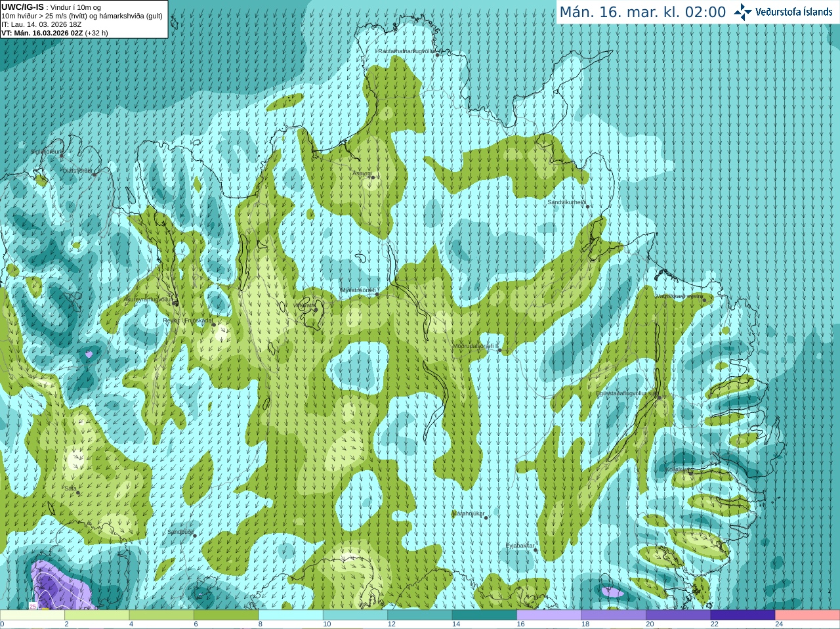Click the '25' gust contour label
The height and width of the screenshot is (629, 840).
(33, 606)
